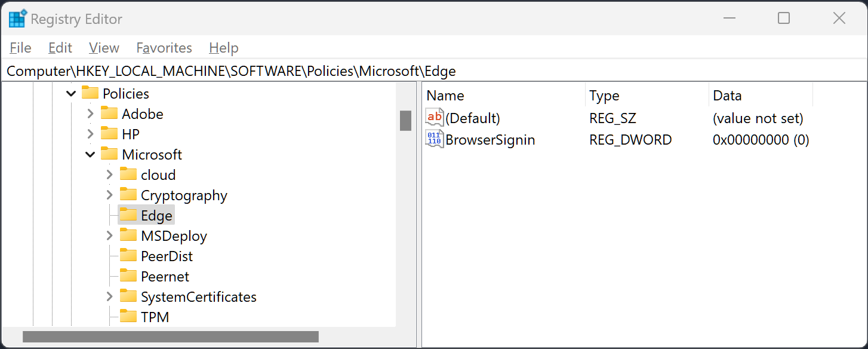This screenshot has width=868, height=349.
Task: Open the View menu
Action: tap(104, 48)
